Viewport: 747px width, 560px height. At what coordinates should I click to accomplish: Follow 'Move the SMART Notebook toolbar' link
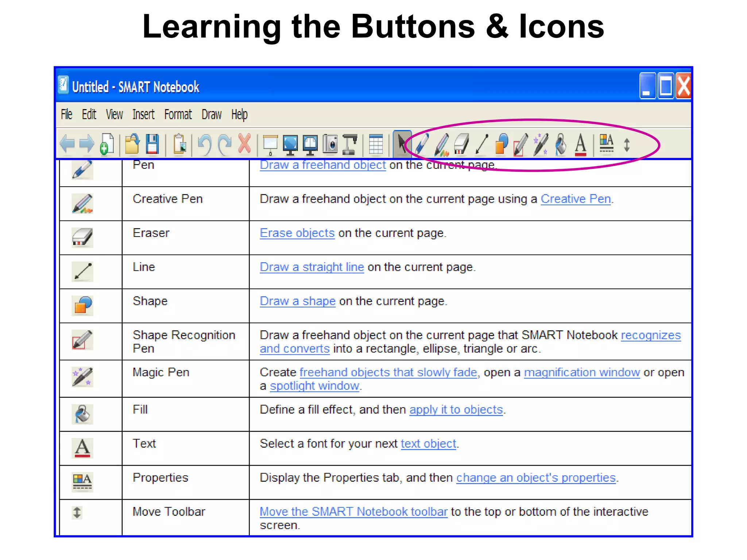(x=353, y=512)
